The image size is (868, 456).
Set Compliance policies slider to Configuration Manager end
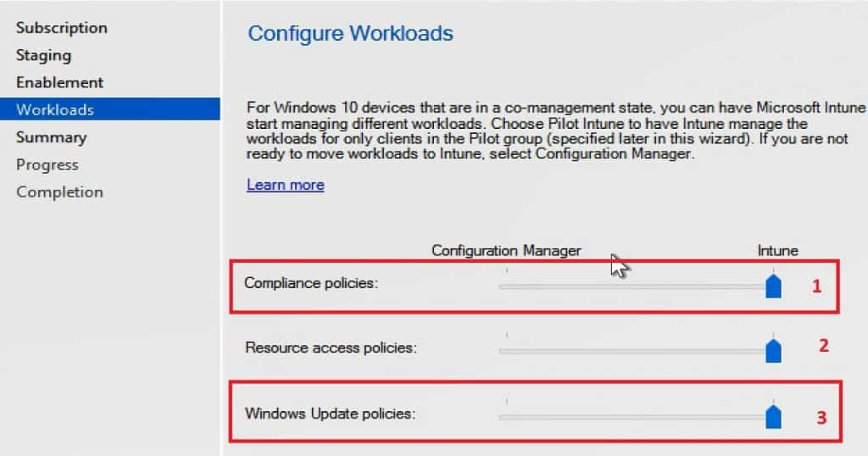pyautogui.click(x=506, y=286)
